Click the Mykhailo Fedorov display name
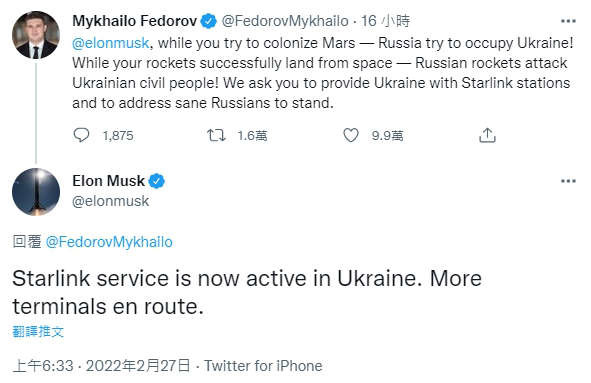The height and width of the screenshot is (383, 591). tap(135, 21)
